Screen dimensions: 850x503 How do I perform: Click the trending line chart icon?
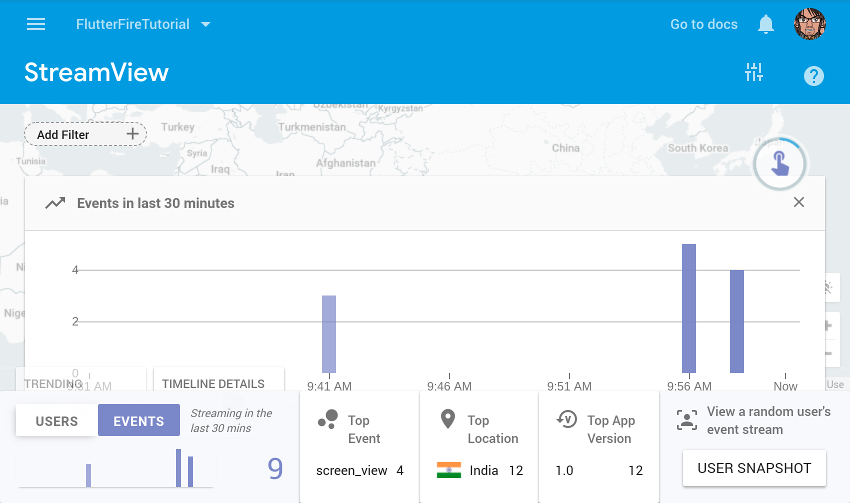click(x=55, y=203)
